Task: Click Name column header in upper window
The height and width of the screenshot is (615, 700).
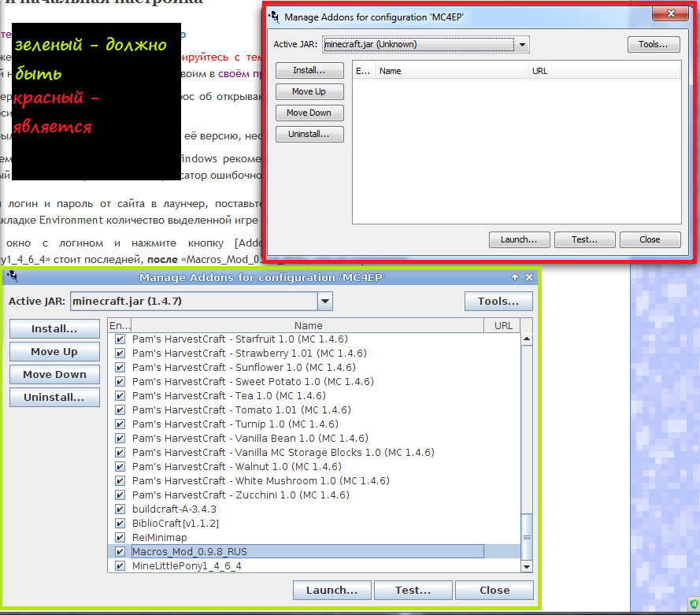Action: pyautogui.click(x=451, y=71)
